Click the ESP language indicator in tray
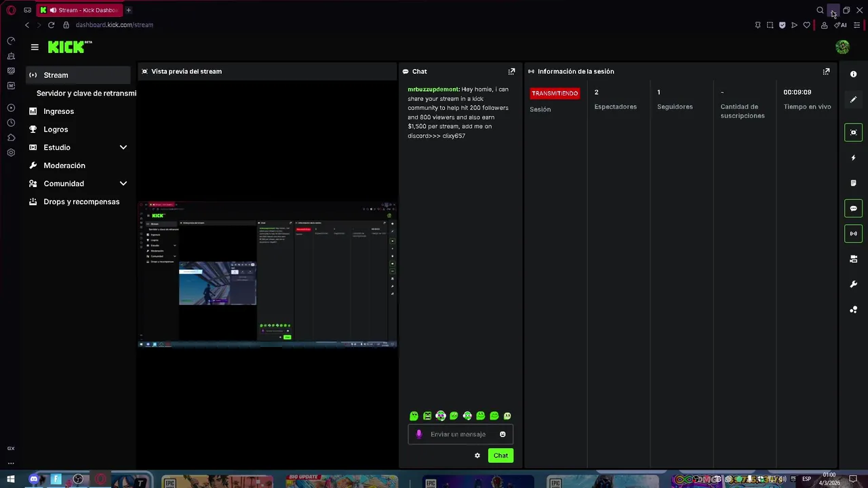This screenshot has height=488, width=868. click(806, 479)
